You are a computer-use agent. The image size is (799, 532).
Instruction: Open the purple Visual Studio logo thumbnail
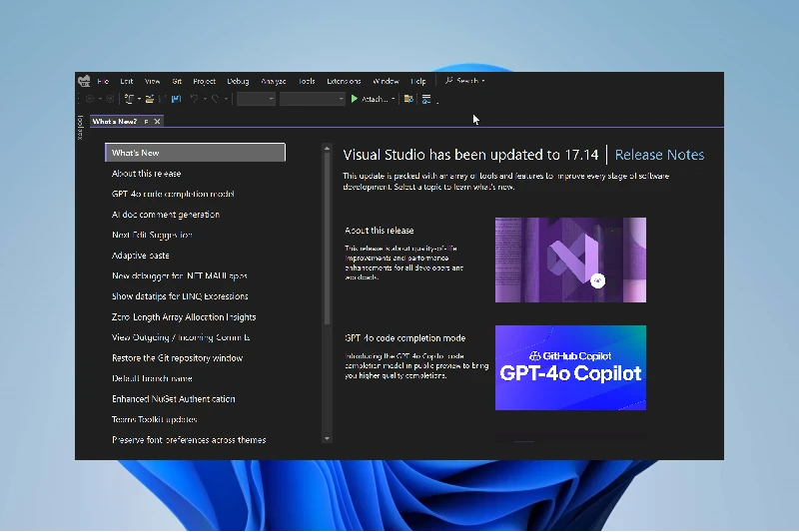click(x=570, y=260)
